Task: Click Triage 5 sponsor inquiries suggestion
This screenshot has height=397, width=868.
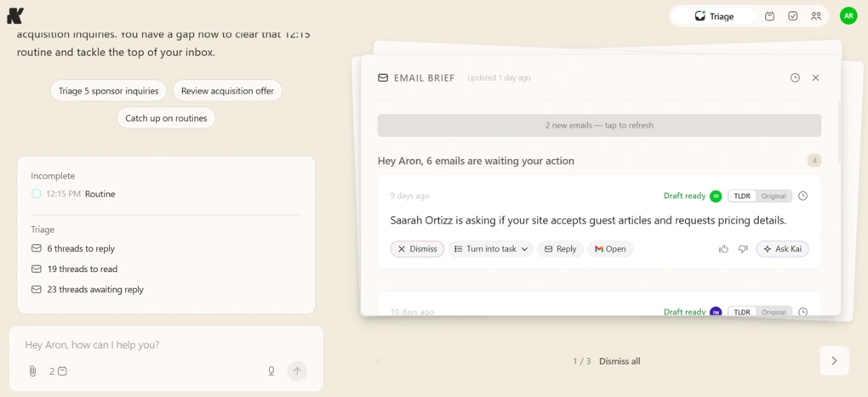Action: point(109,91)
